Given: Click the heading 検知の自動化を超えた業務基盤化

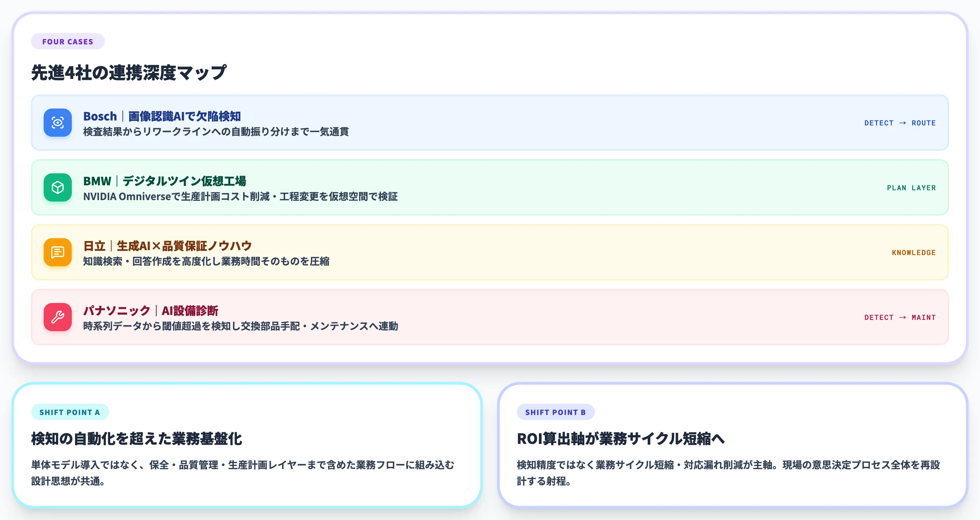Looking at the screenshot, I should click(x=137, y=439).
